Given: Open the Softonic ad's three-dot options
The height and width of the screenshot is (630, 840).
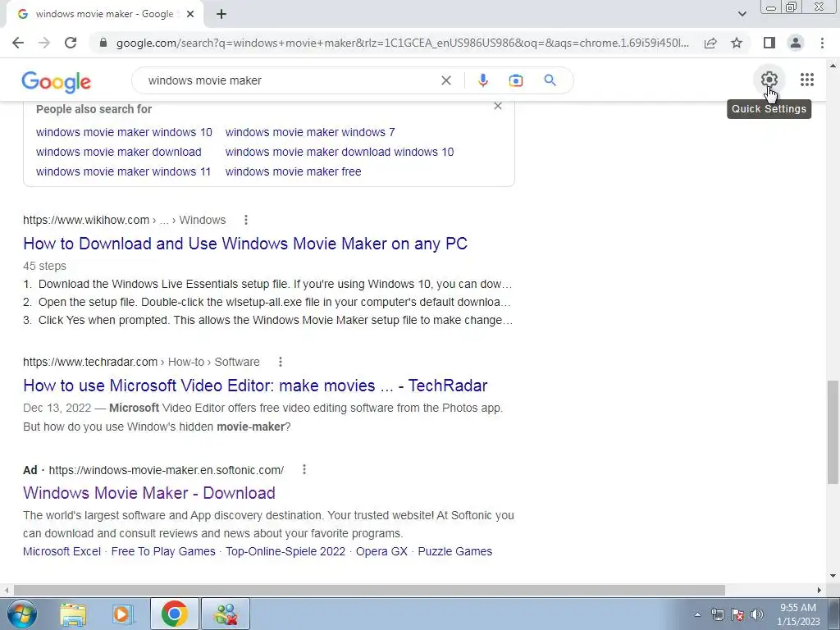Looking at the screenshot, I should click(304, 469).
